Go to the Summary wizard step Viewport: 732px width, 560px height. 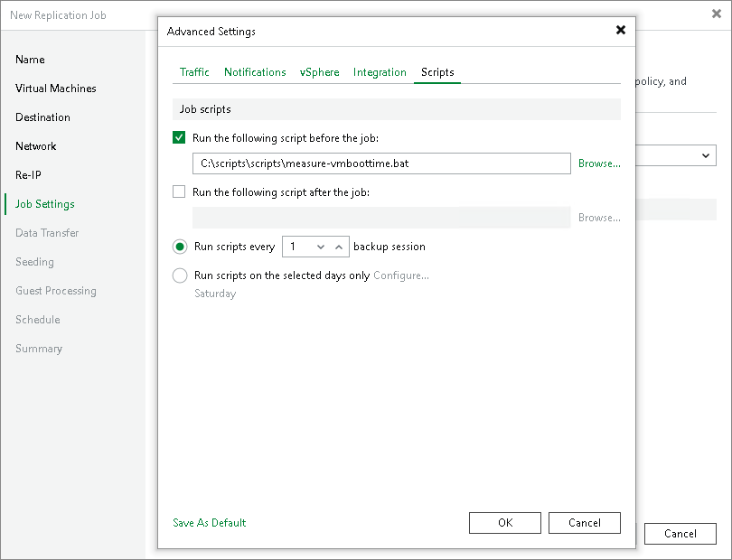click(x=38, y=349)
